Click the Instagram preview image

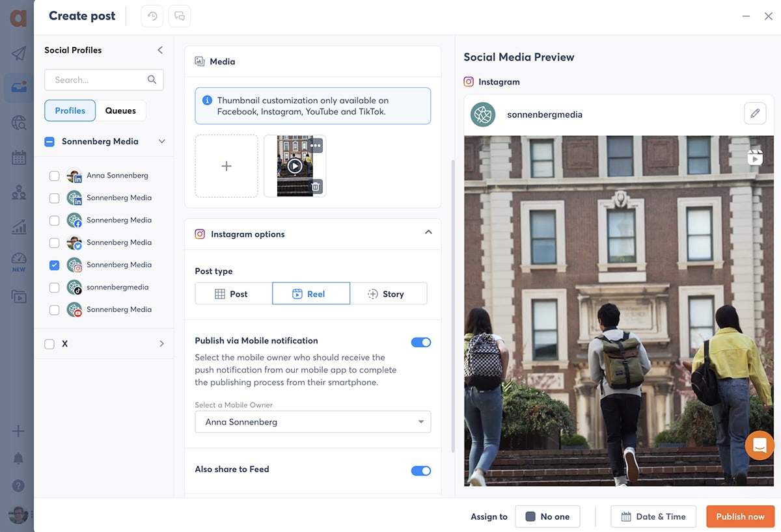[x=619, y=311]
